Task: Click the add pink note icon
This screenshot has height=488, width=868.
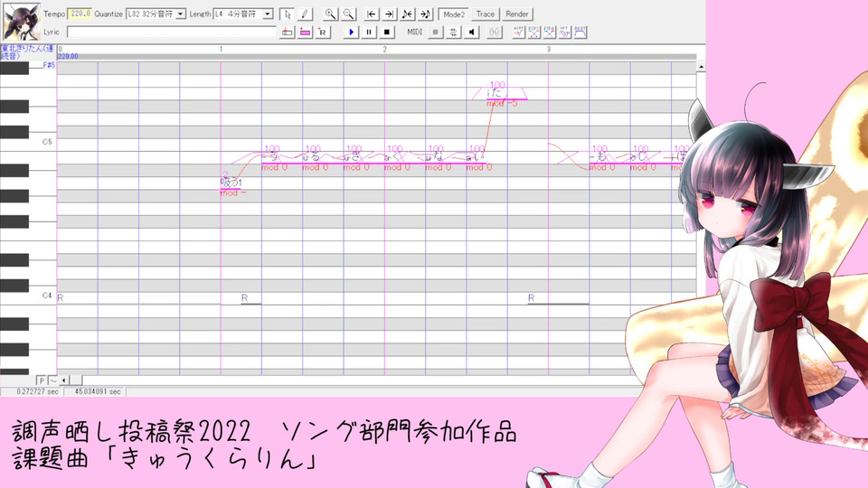Action: pyautogui.click(x=305, y=33)
